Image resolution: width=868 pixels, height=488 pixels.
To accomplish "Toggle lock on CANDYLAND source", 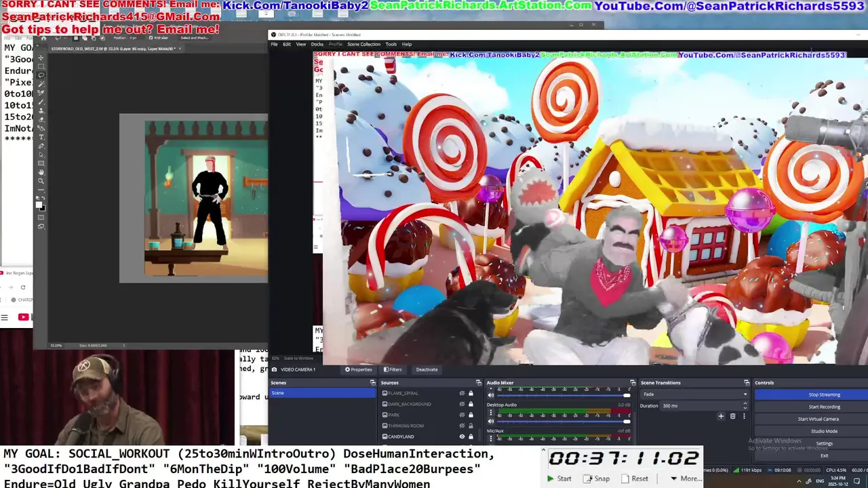I will coord(471,436).
